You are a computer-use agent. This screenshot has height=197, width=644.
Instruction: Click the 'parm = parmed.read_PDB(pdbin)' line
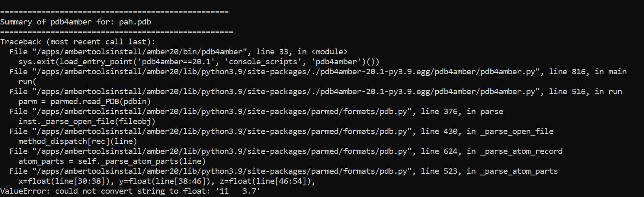[x=85, y=102]
